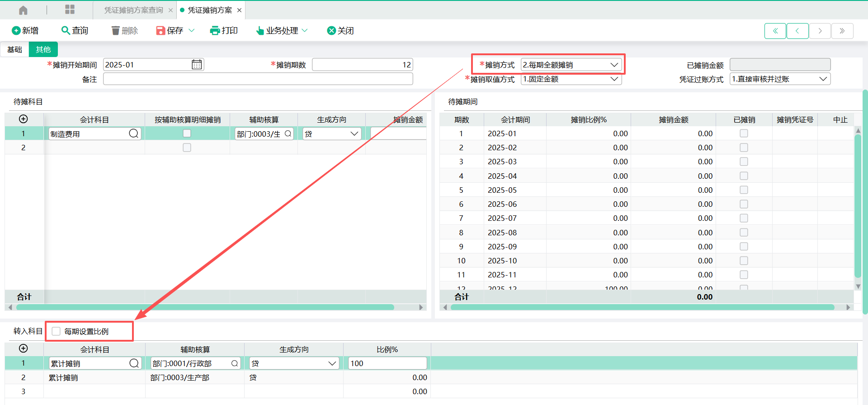868x405 pixels.
Task: Close the 凭证摊销方案查询 tab
Action: [170, 10]
